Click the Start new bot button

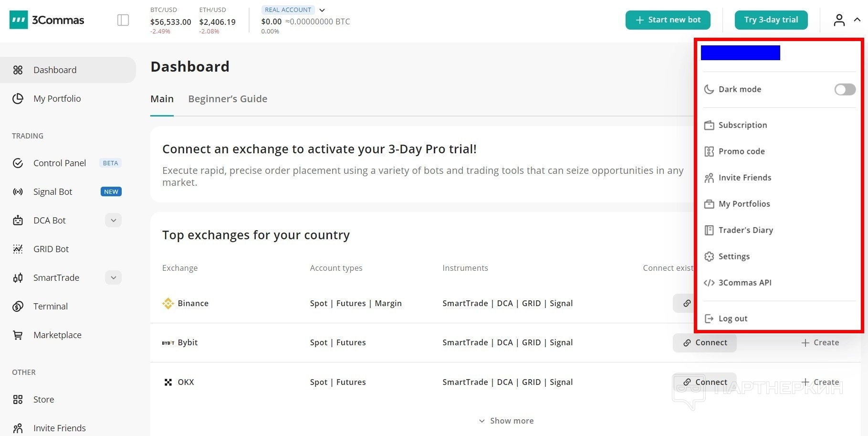tap(668, 20)
